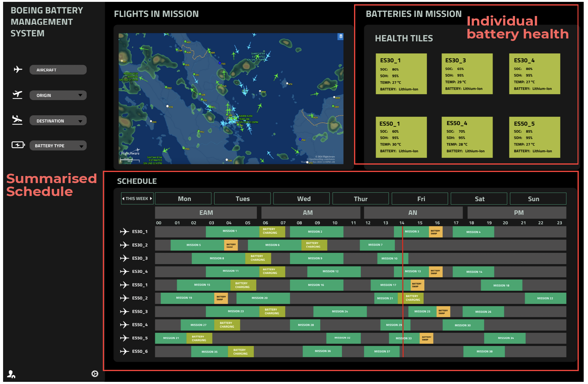Click the Aircraft filter button

[58, 70]
